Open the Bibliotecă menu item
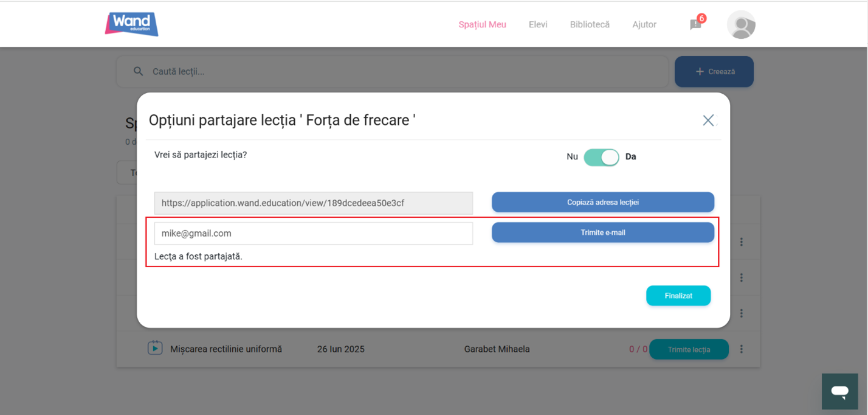868x415 pixels. (x=590, y=25)
